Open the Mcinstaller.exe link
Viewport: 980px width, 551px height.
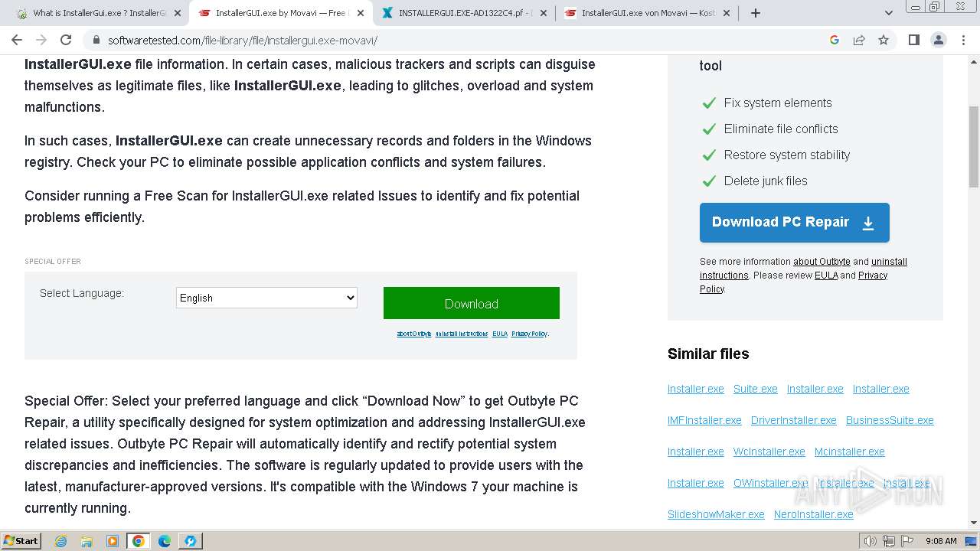pos(850,452)
